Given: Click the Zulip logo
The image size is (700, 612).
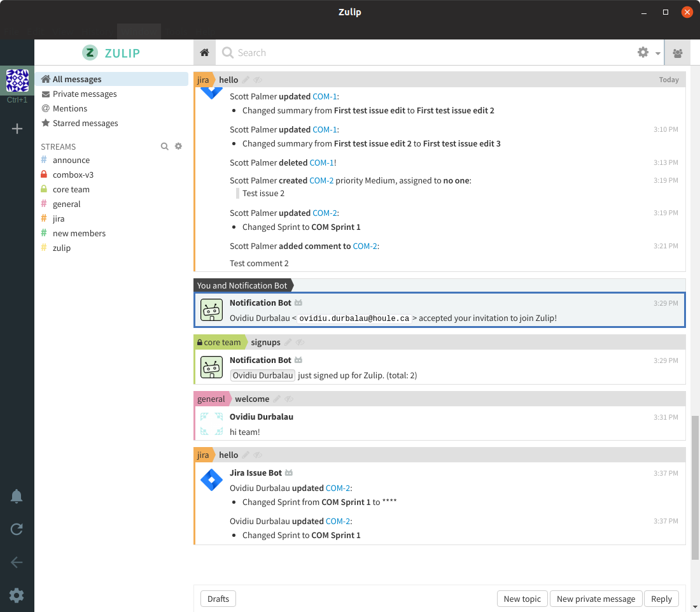Looking at the screenshot, I should (x=111, y=53).
